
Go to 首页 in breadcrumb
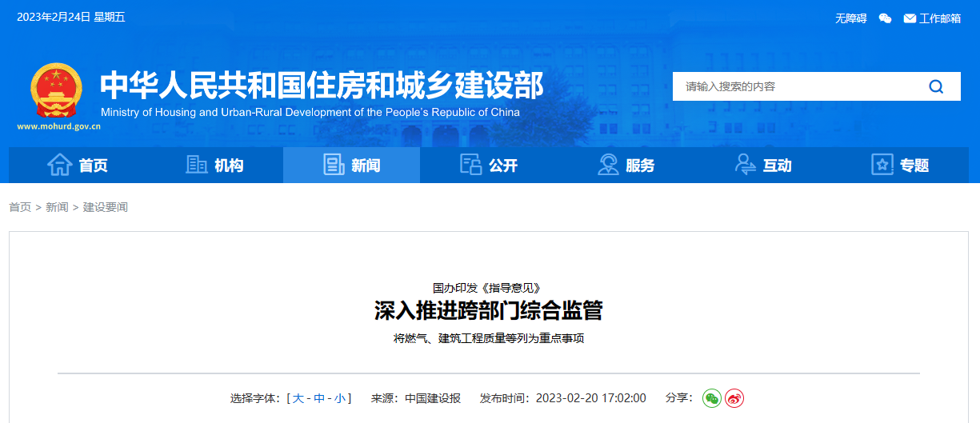point(20,207)
